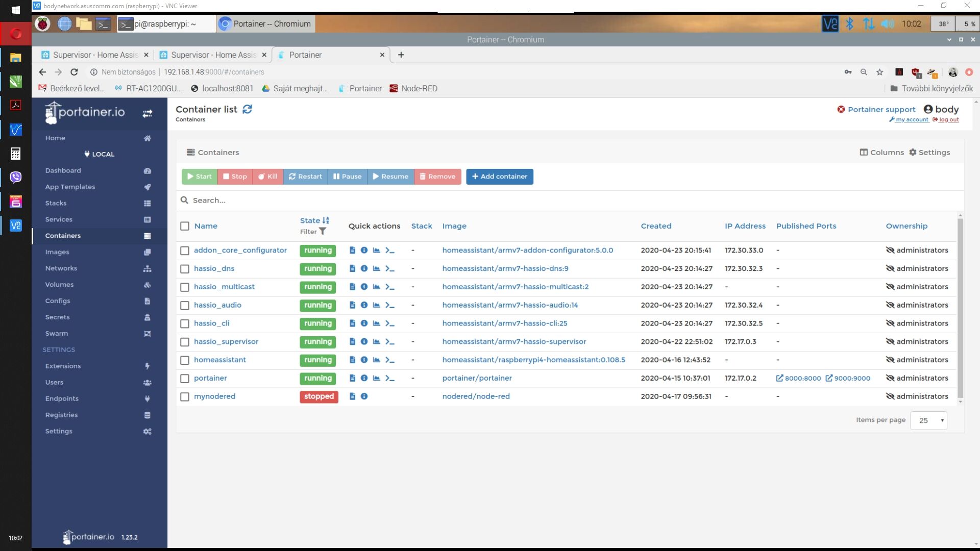Go to Images in sidebar

(x=57, y=252)
